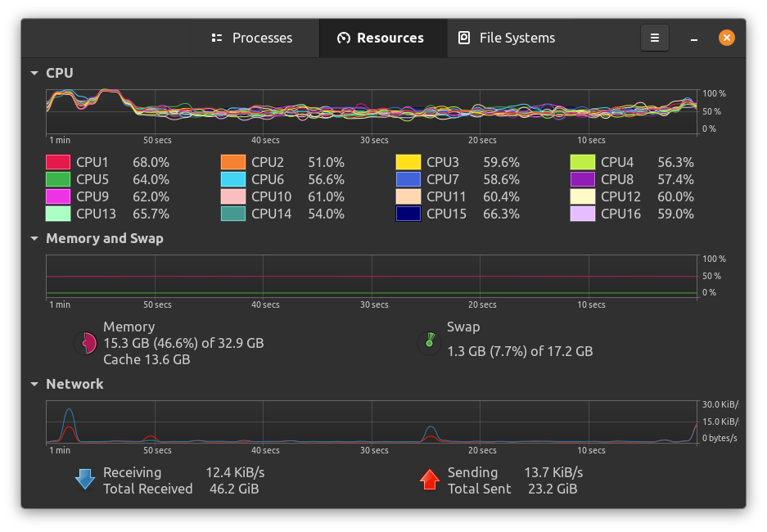Open Processes view via its list icon
Screen dimensions: 767x532
[x=217, y=38]
